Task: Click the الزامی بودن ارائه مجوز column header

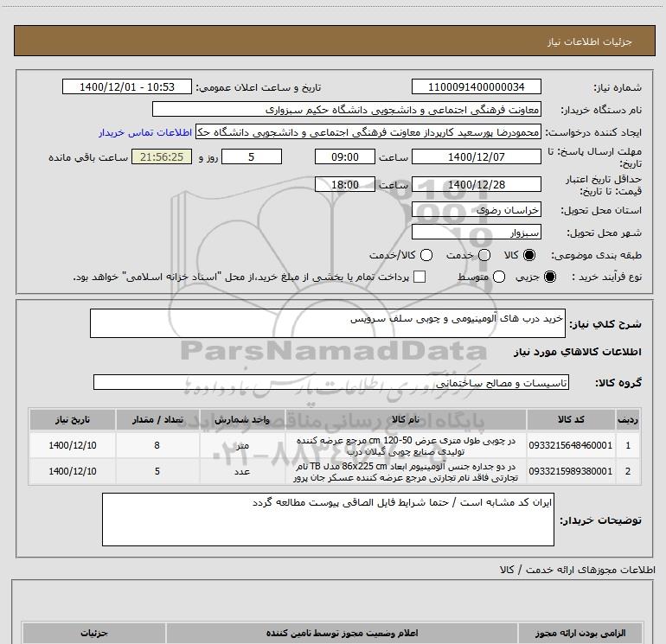Action: (580, 633)
